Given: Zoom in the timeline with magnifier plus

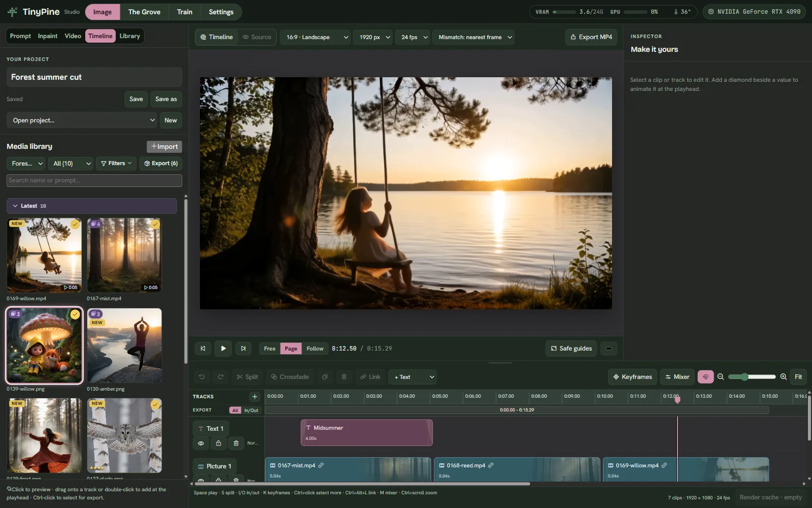Looking at the screenshot, I should (784, 377).
